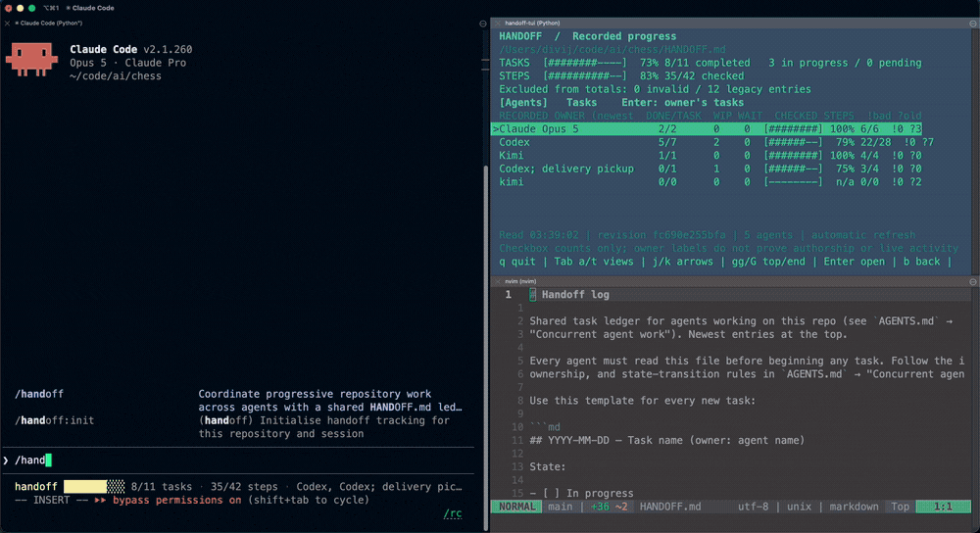The height and width of the screenshot is (533, 980).
Task: Click the q quit shortcut hint
Action: coord(516,262)
